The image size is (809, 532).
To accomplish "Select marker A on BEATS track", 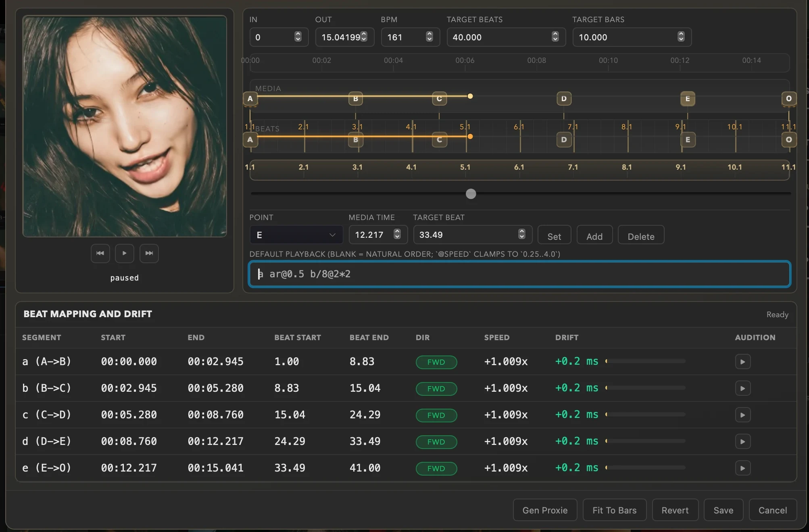I will pos(250,140).
